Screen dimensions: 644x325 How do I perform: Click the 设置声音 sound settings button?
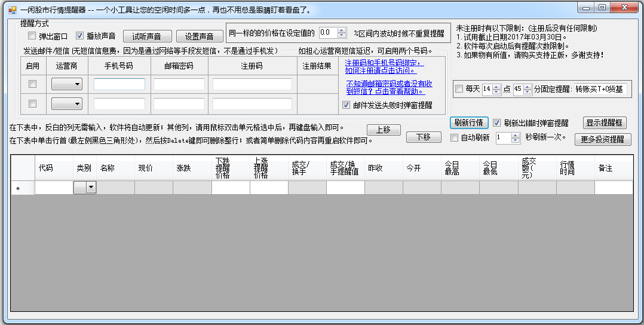199,36
